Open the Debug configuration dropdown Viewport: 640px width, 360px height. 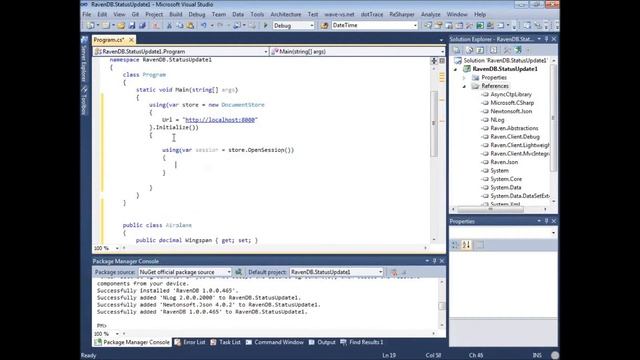(x=312, y=26)
